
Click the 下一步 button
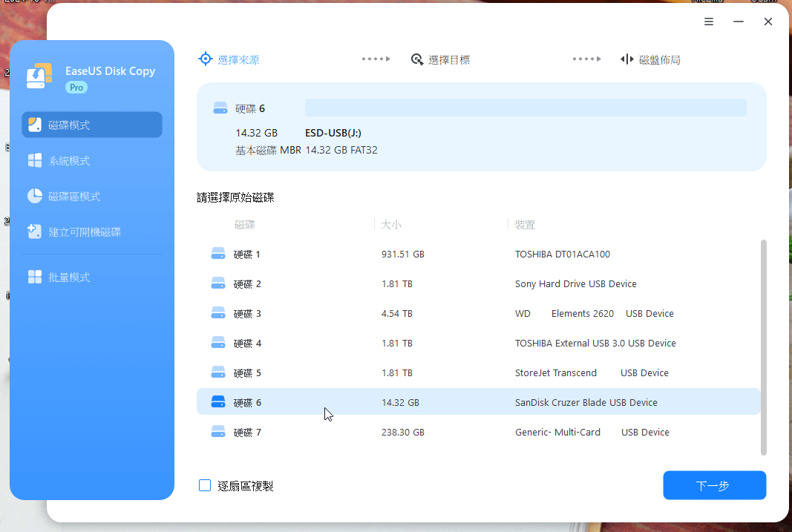click(714, 485)
